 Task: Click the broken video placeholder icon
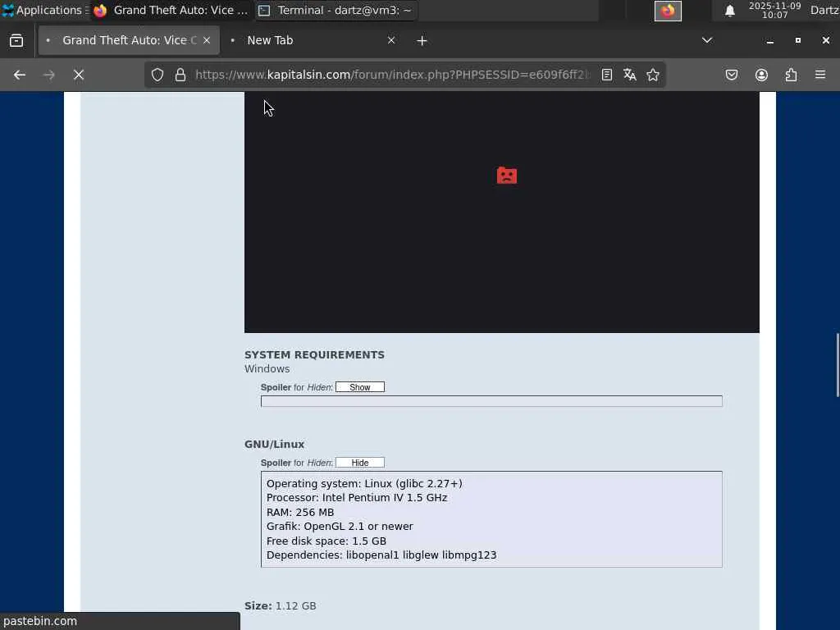[x=507, y=176]
